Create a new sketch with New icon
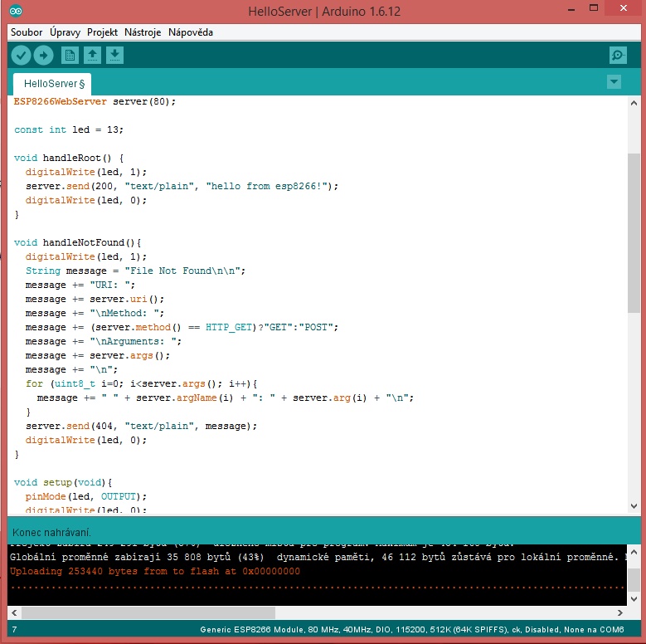This screenshot has height=644, width=646. tap(70, 56)
